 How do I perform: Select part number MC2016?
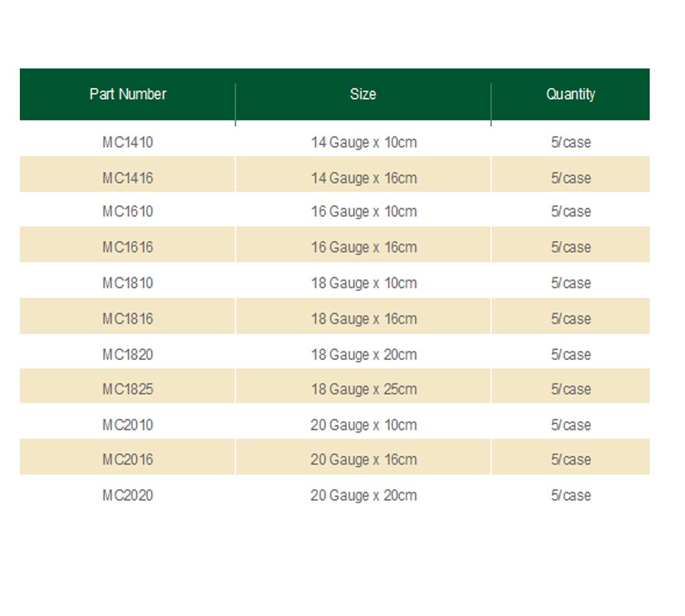point(128,459)
